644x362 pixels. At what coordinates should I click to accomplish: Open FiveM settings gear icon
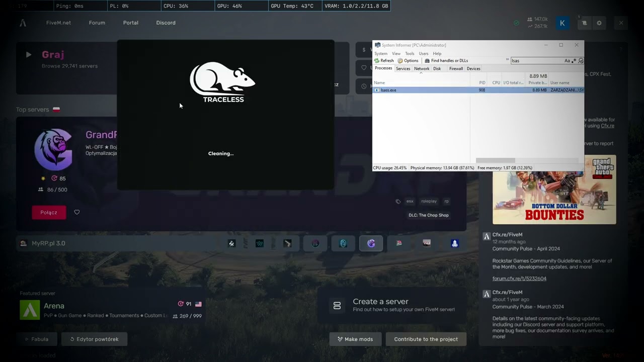tap(599, 23)
